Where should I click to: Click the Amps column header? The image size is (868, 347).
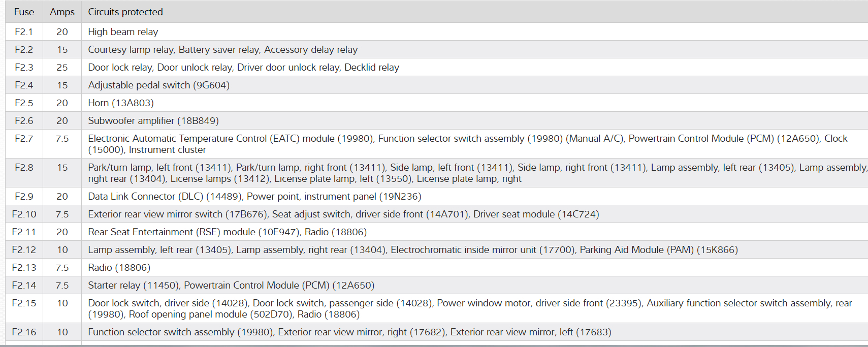coord(62,12)
